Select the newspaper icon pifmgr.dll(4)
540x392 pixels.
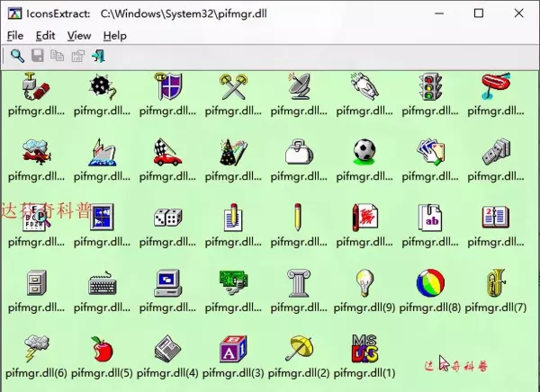pos(167,348)
